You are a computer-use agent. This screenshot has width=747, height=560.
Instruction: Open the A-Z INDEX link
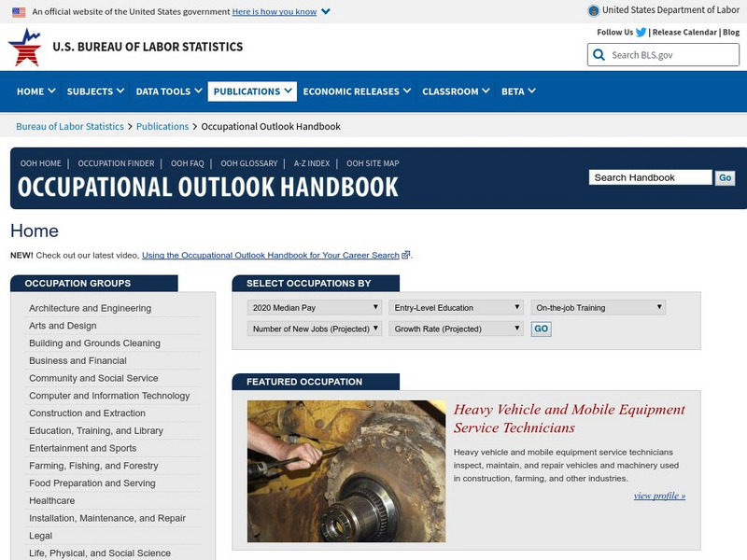[x=312, y=163]
